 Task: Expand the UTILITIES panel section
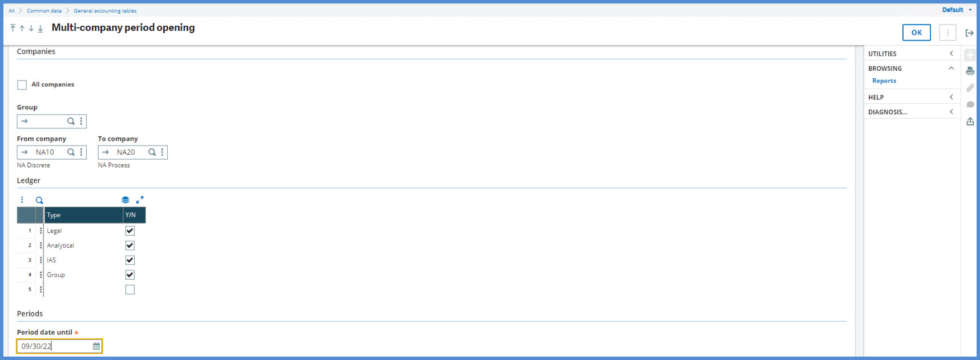tap(951, 54)
